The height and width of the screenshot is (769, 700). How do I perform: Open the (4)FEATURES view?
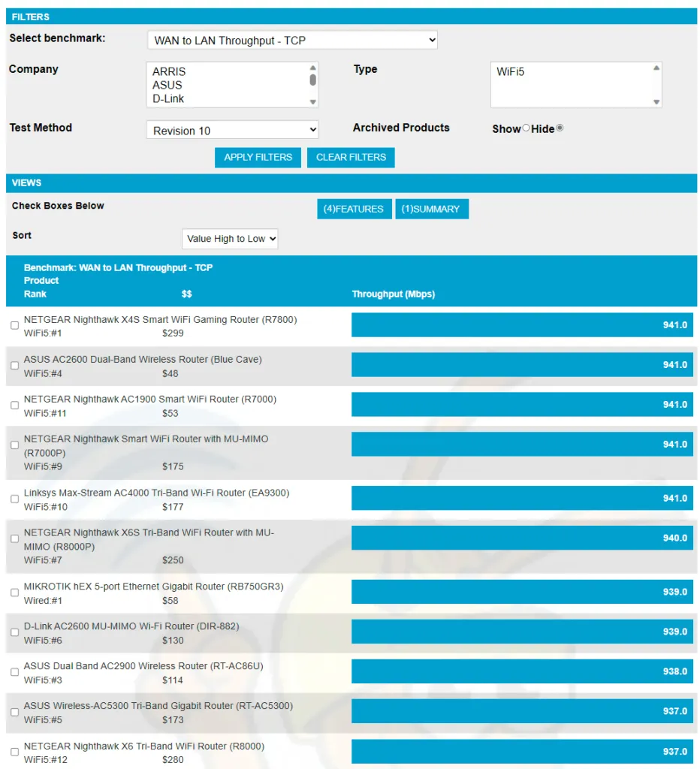coord(354,210)
